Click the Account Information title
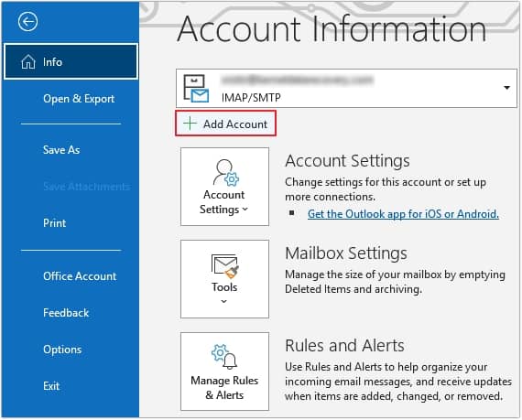Screen dimensions: 522x420 pyautogui.click(x=332, y=29)
